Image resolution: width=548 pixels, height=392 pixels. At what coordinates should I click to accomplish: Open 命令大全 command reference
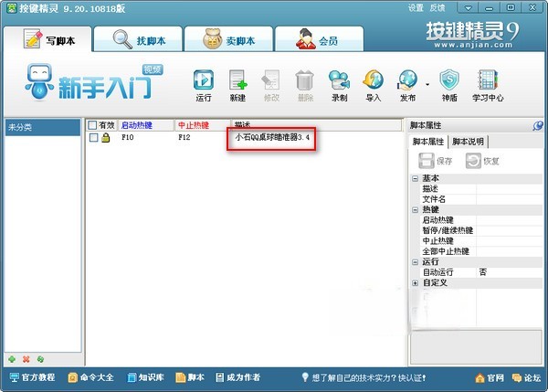pos(90,377)
